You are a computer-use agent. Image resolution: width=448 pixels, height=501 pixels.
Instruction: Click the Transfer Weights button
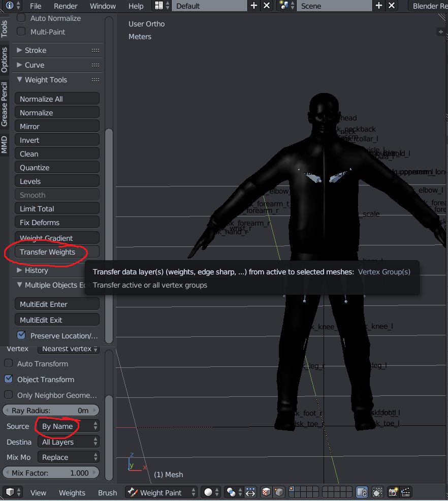coord(57,252)
